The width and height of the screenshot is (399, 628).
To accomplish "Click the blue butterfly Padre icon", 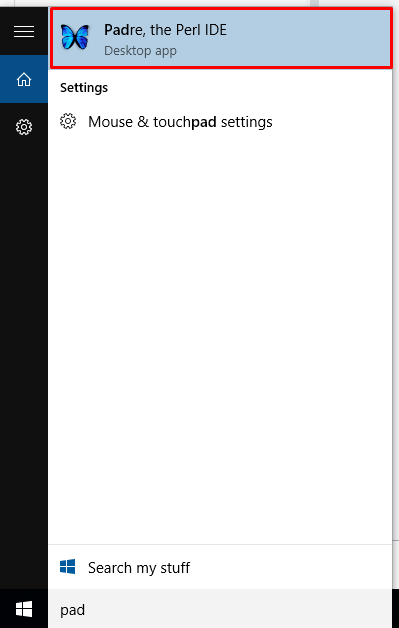I will [75, 37].
